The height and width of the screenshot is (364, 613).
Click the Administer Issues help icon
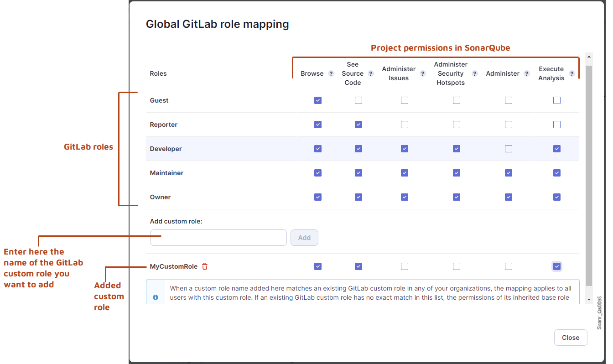point(422,73)
